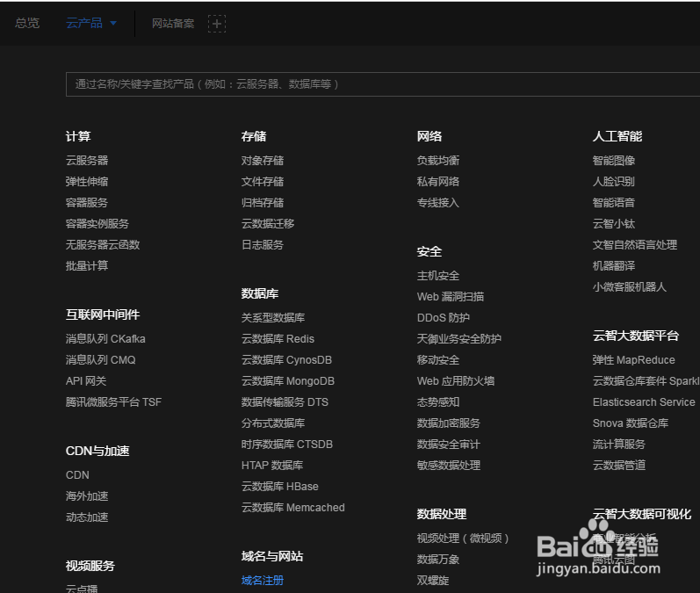The height and width of the screenshot is (593, 700).
Task: Open 视频处理（微视频） link
Action: point(463,538)
